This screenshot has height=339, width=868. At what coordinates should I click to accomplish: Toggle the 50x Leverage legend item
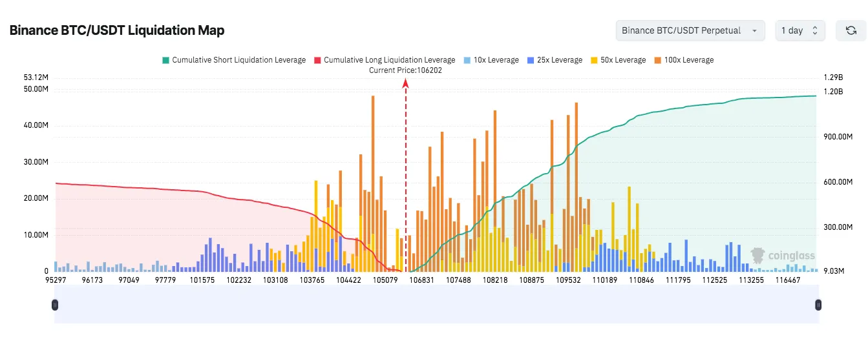(x=618, y=60)
